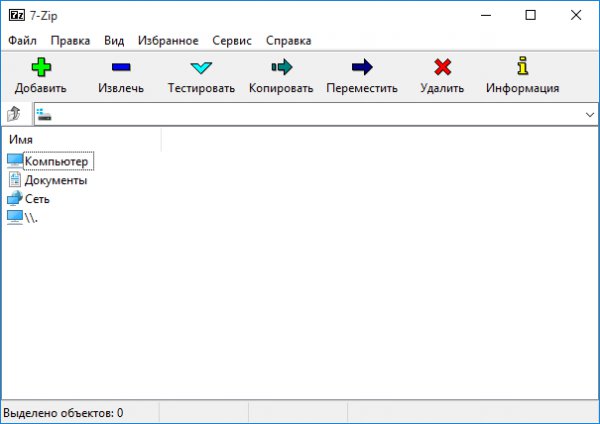
Task: Click the Сеть network icon
Action: (x=15, y=198)
